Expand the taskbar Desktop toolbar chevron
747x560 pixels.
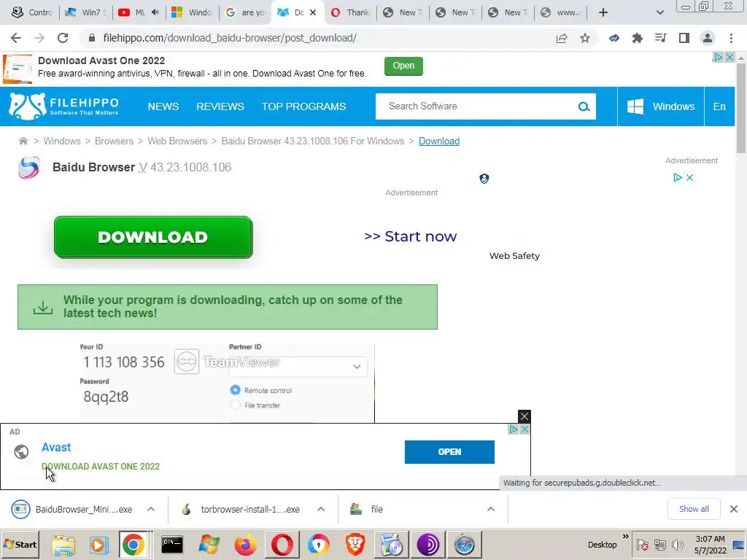pyautogui.click(x=625, y=537)
